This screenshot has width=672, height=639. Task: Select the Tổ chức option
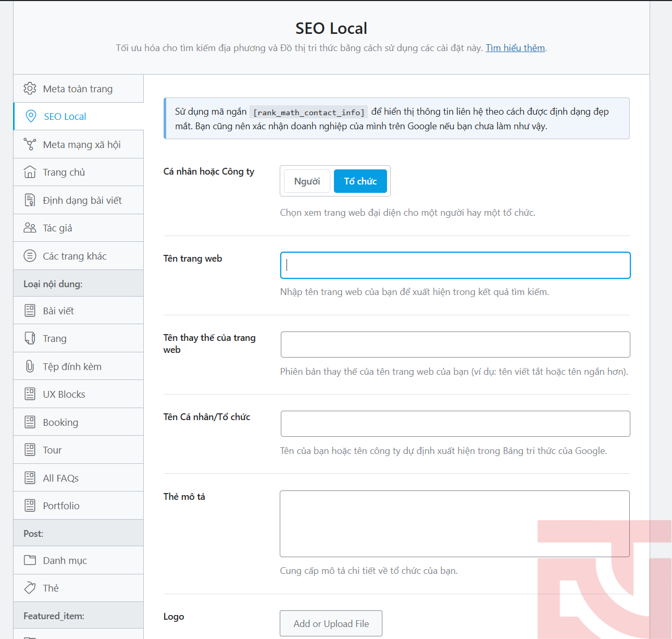click(x=360, y=181)
